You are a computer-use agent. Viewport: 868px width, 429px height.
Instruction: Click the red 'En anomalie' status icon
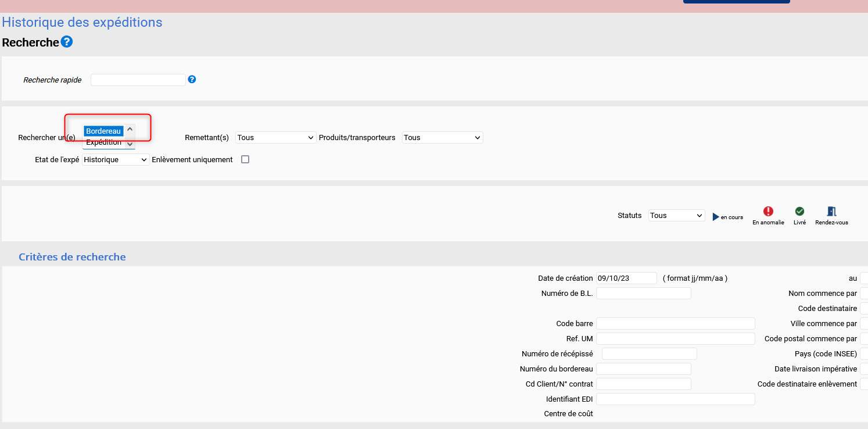(x=768, y=212)
